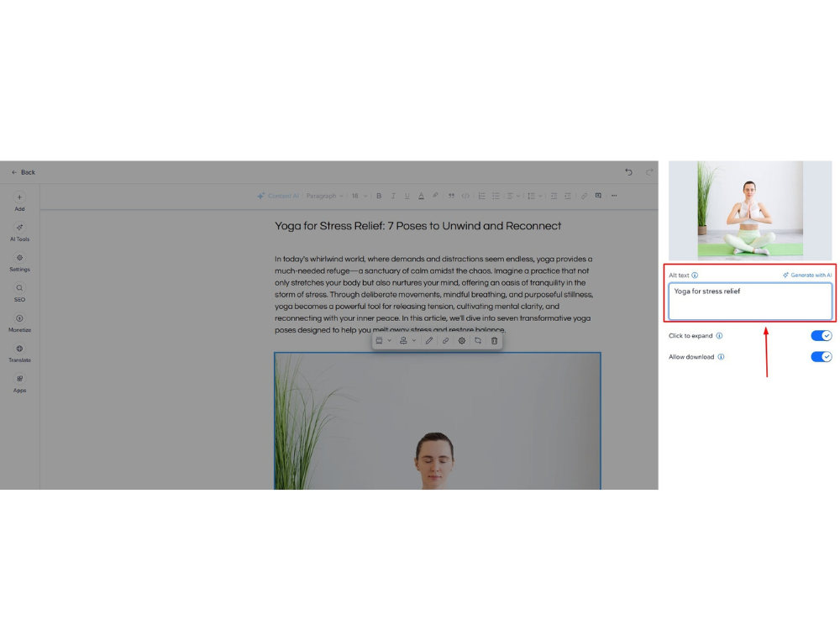Screen dimensions: 840x630
Task: Insert a link from the top toolbar
Action: (584, 196)
